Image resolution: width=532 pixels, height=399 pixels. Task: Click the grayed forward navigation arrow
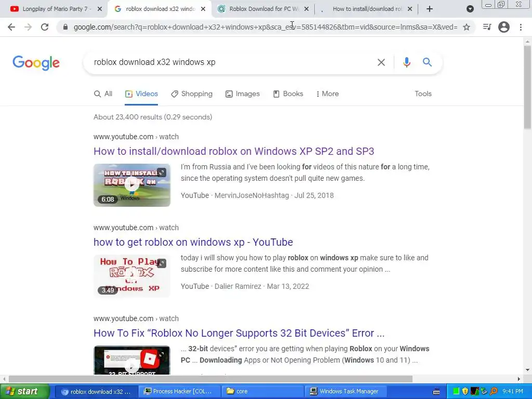click(28, 27)
